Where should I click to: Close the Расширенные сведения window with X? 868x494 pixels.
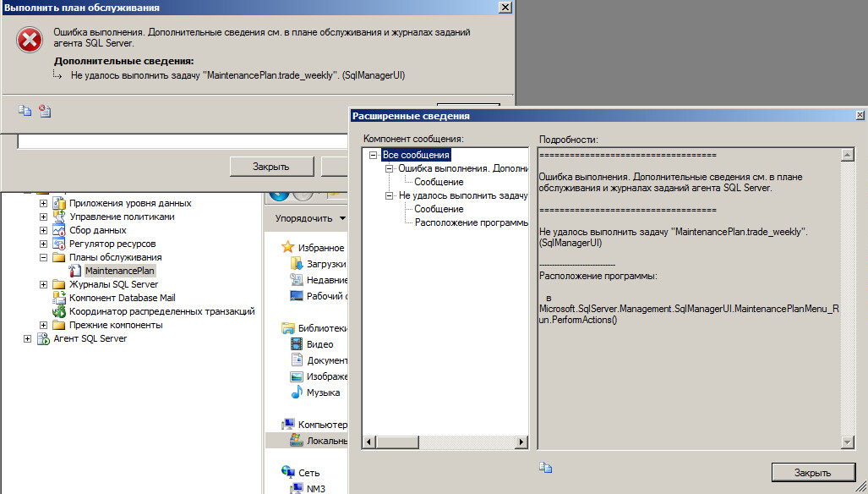[860, 115]
